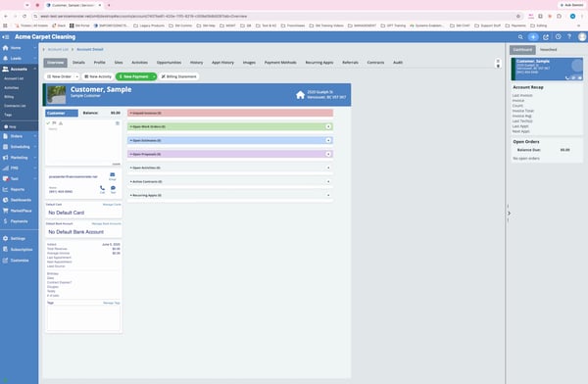
Task: Select the Dashboard tab in right panel
Action: tap(522, 50)
